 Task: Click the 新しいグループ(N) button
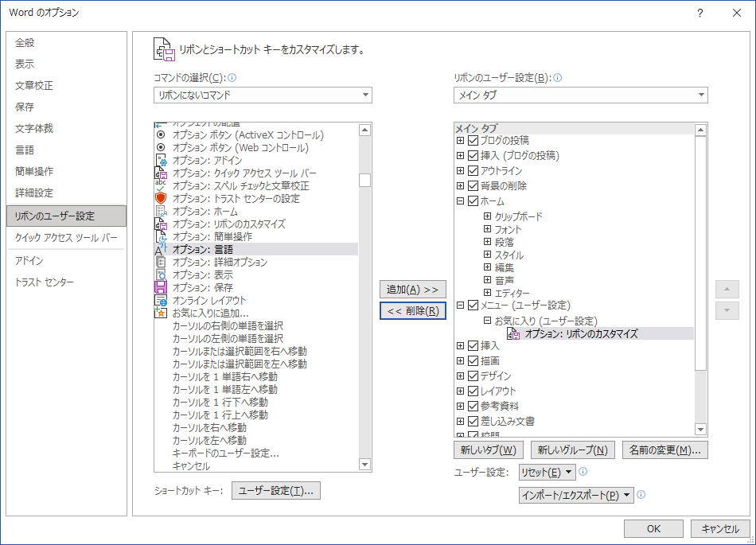pyautogui.click(x=572, y=450)
